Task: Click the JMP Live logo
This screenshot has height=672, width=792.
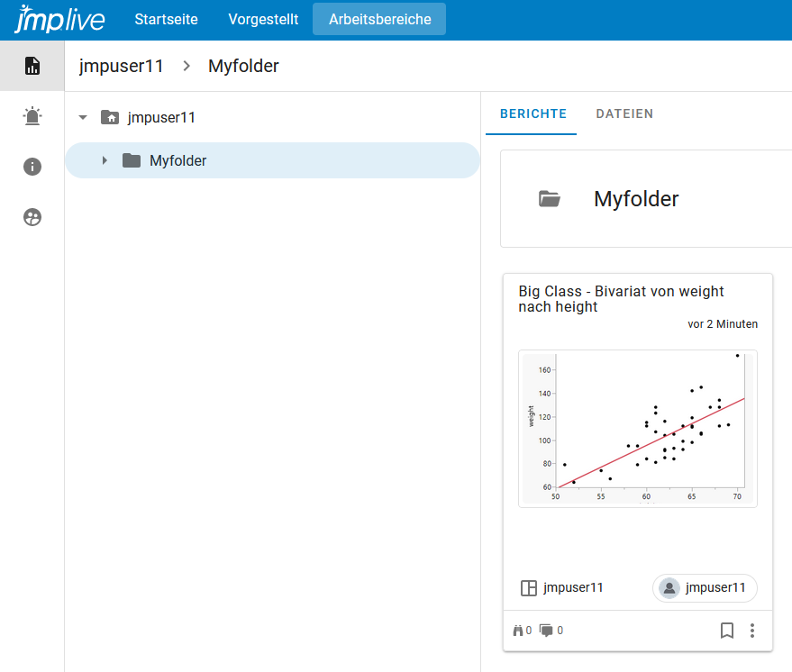Action: tap(59, 19)
